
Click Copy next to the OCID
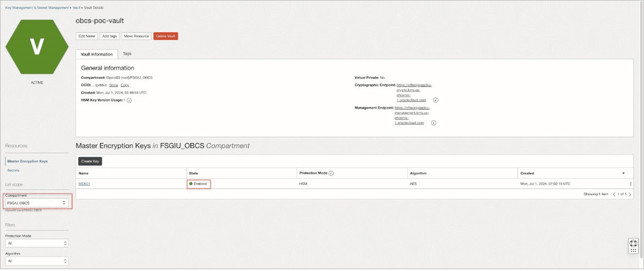point(125,85)
